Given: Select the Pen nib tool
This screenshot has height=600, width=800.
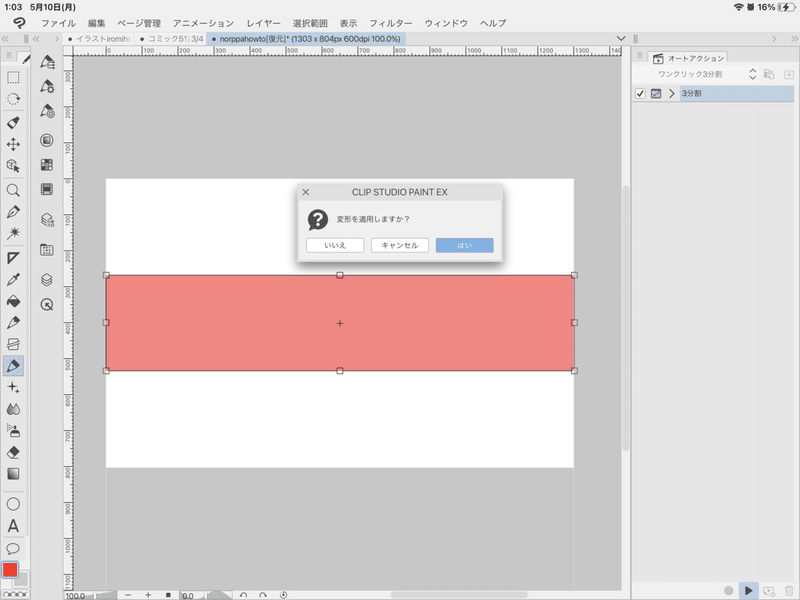Looking at the screenshot, I should [x=13, y=212].
